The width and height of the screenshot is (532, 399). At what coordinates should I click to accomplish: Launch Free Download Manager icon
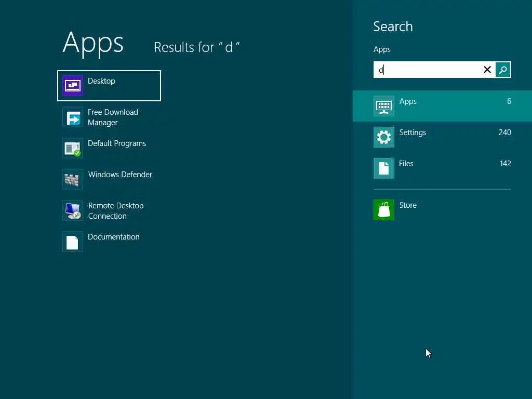(x=73, y=117)
